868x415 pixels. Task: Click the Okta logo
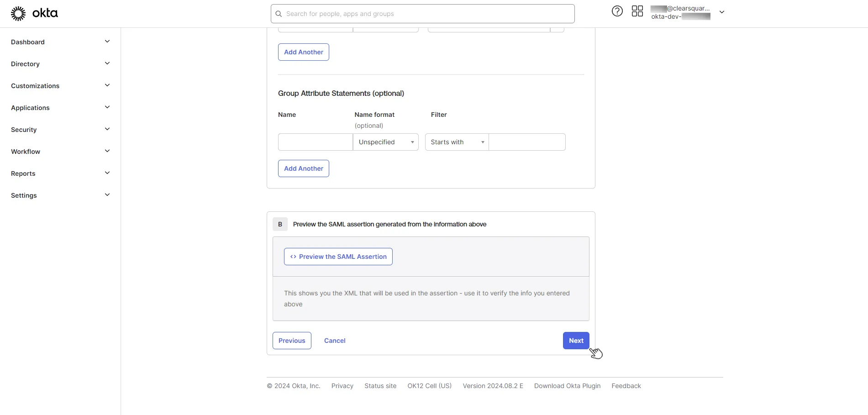point(34,14)
